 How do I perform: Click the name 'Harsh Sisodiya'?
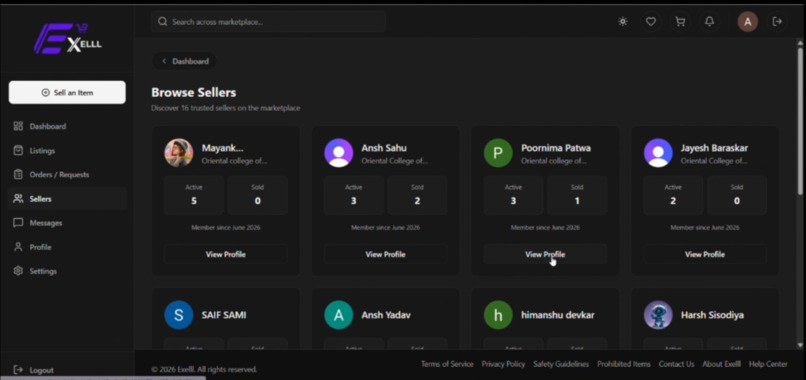[712, 315]
